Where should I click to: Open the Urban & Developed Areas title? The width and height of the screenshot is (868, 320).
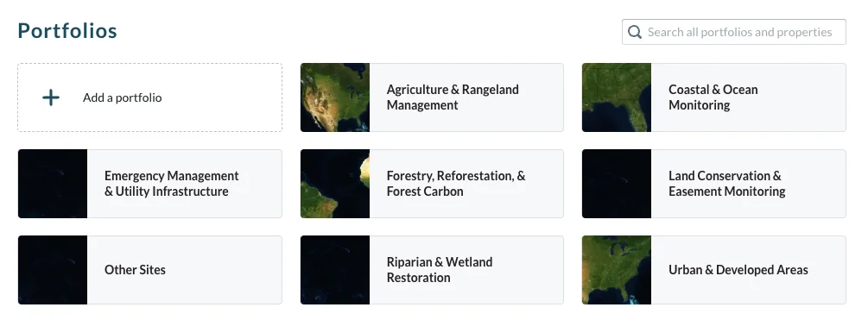point(738,270)
